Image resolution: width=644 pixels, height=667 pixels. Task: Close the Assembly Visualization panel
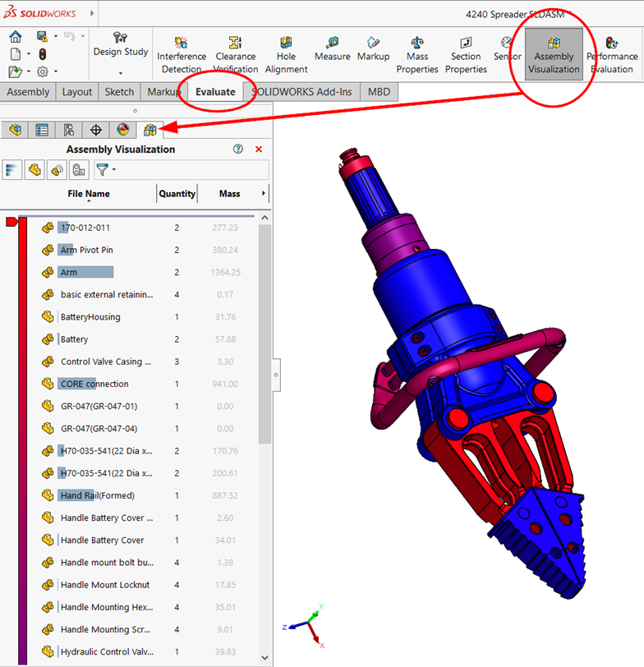pyautogui.click(x=259, y=149)
